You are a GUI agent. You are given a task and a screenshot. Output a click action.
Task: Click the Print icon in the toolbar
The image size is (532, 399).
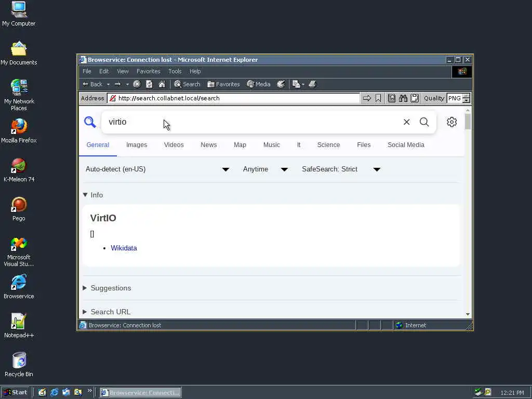[313, 84]
